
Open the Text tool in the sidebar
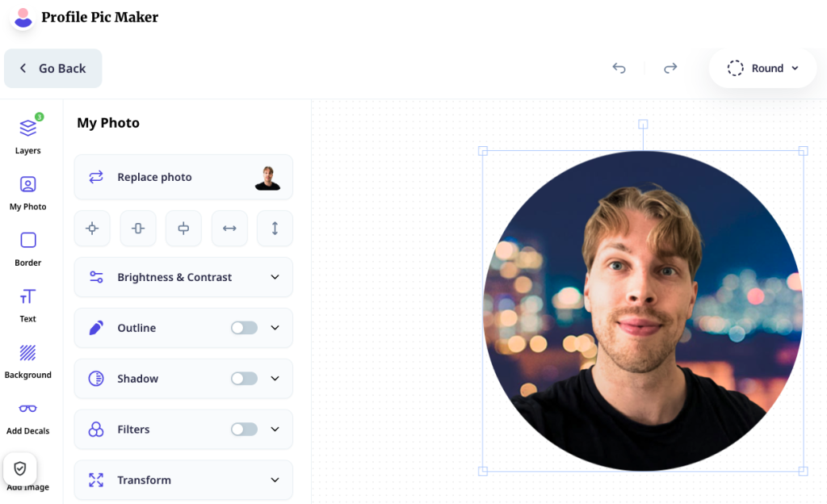pos(28,305)
